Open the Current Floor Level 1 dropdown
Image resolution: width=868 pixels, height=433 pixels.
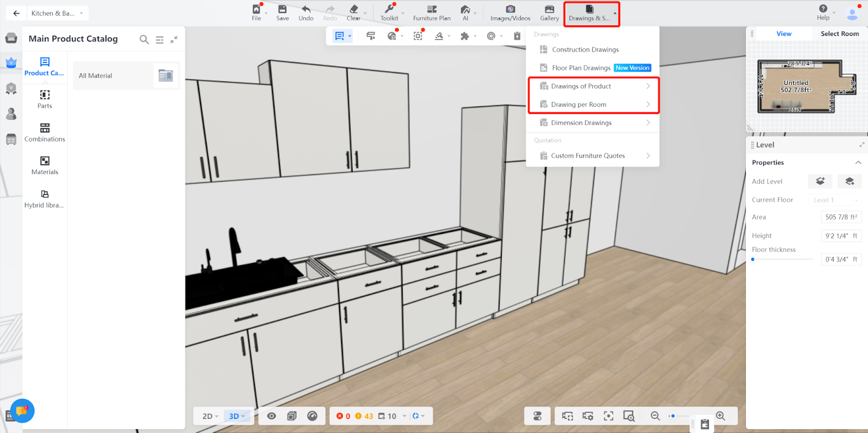[835, 200]
